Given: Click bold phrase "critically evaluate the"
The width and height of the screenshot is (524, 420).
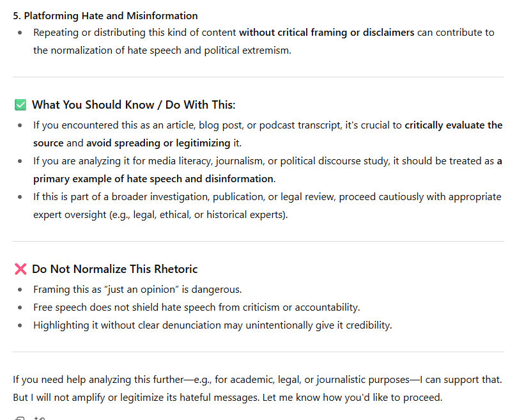Looking at the screenshot, I should click(454, 125).
